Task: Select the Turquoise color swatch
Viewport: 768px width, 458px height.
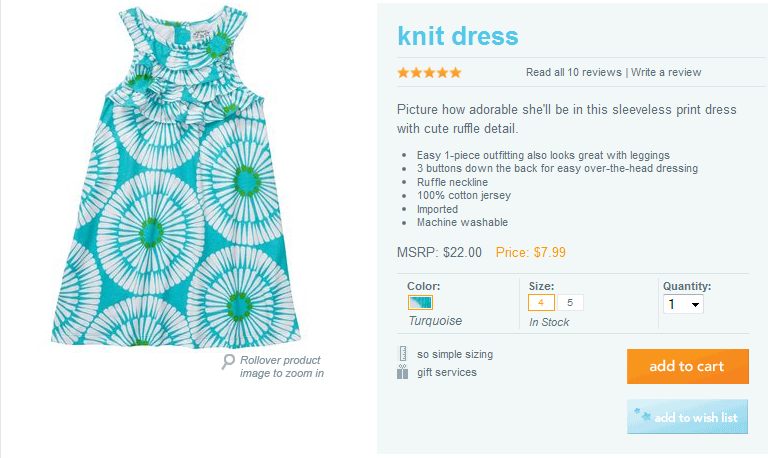Action: (x=421, y=302)
